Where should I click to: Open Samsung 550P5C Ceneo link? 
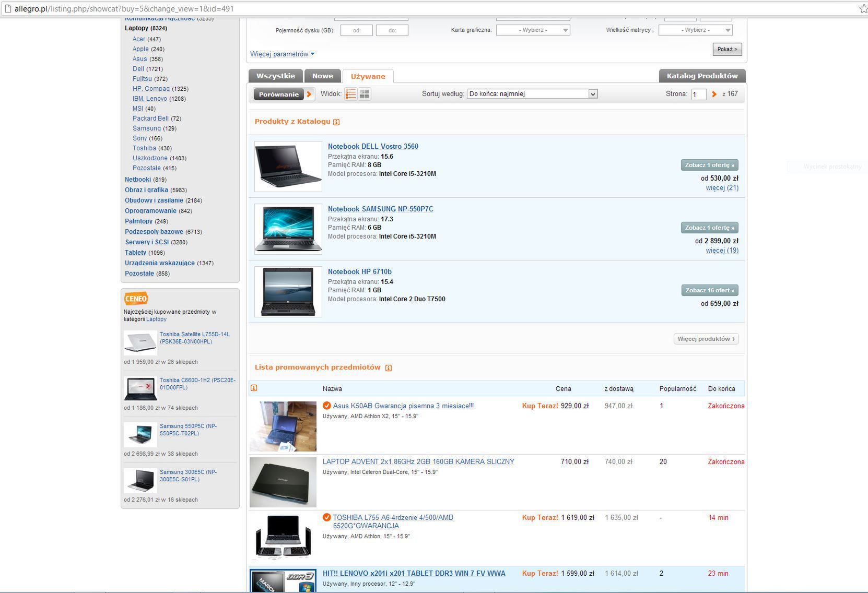point(188,430)
